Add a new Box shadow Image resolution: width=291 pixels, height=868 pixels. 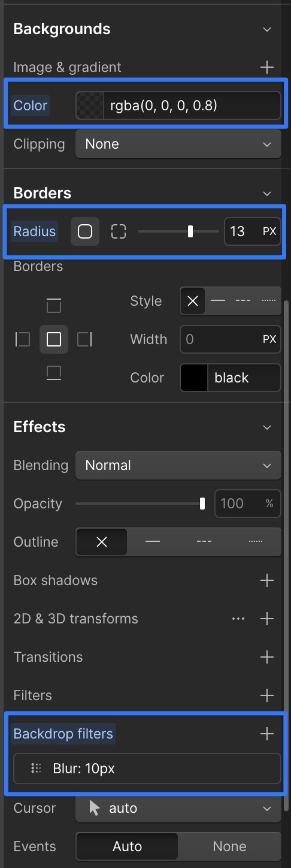point(267,580)
